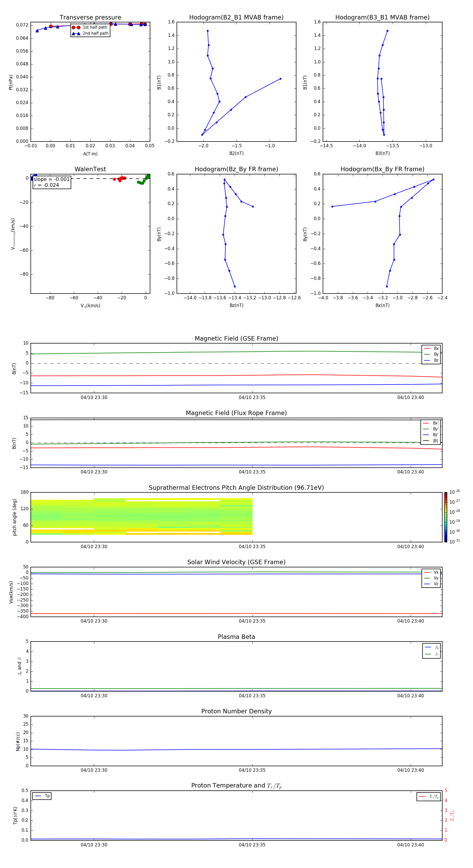
Task: Click the electron pitch angle heatmap
Action: [141, 517]
